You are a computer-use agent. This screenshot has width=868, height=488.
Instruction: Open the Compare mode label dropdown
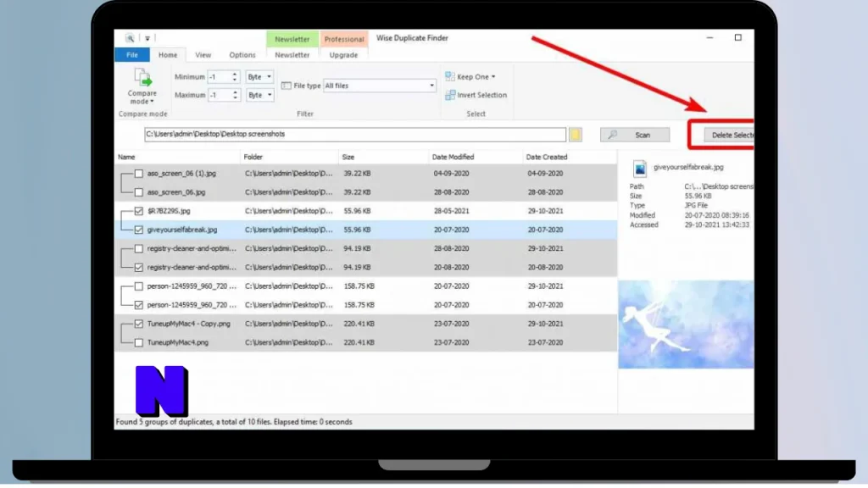[x=142, y=97]
